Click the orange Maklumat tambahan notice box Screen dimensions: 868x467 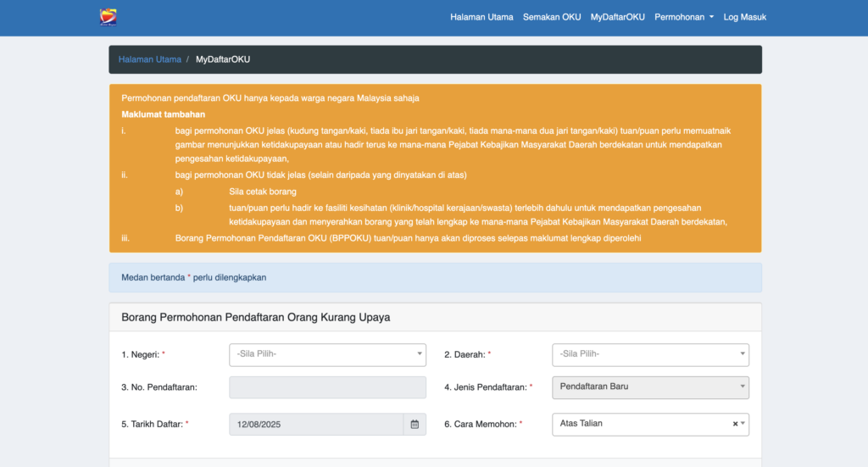pos(435,168)
